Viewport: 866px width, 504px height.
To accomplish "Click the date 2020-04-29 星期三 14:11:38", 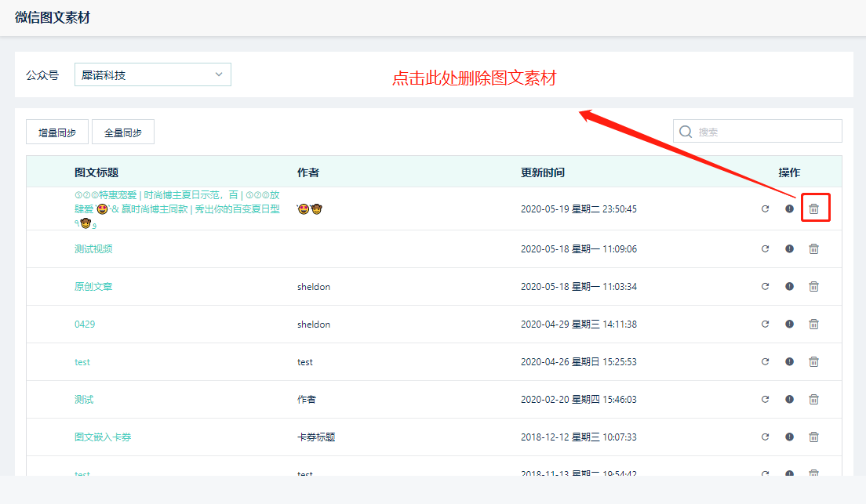I will coord(579,324).
